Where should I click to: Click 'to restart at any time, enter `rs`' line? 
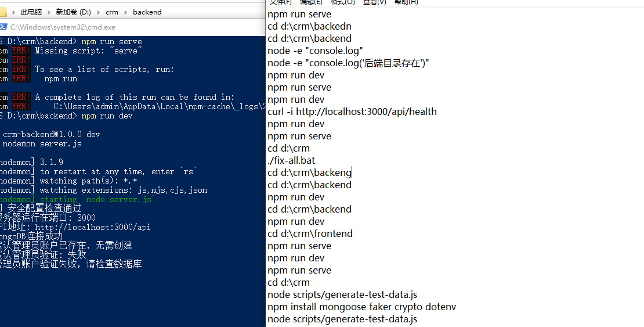98,171
